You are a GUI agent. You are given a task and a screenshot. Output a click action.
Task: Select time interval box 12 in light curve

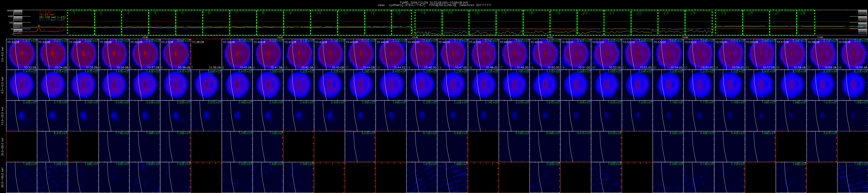coord(378,22)
